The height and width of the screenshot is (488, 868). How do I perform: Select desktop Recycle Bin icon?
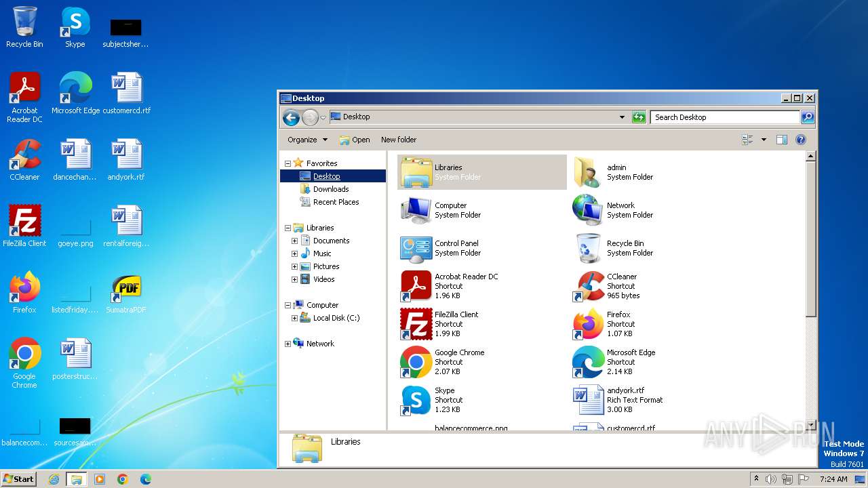tap(24, 27)
